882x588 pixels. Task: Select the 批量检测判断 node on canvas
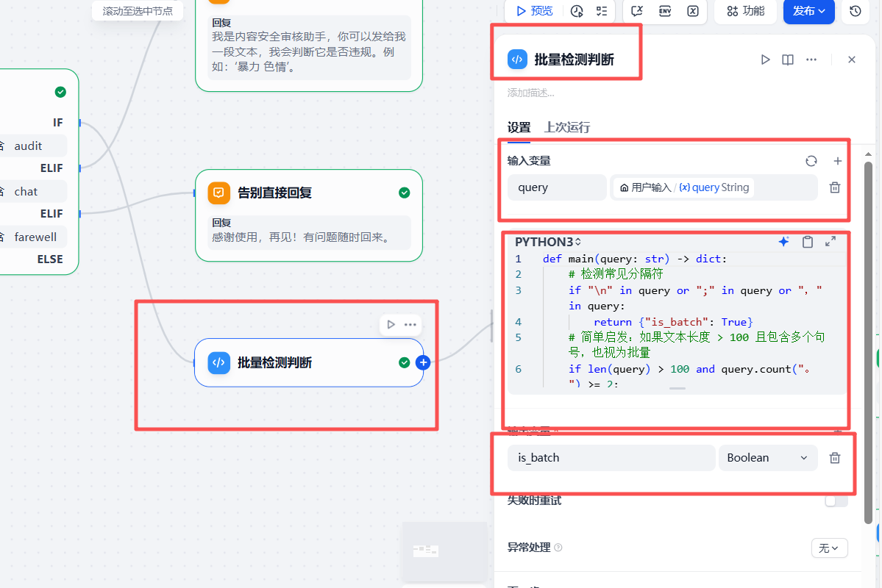pos(309,362)
